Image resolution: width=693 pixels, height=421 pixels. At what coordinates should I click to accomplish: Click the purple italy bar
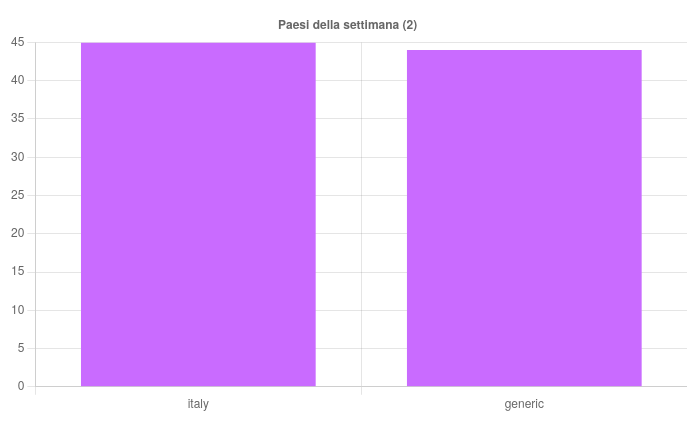click(x=198, y=214)
